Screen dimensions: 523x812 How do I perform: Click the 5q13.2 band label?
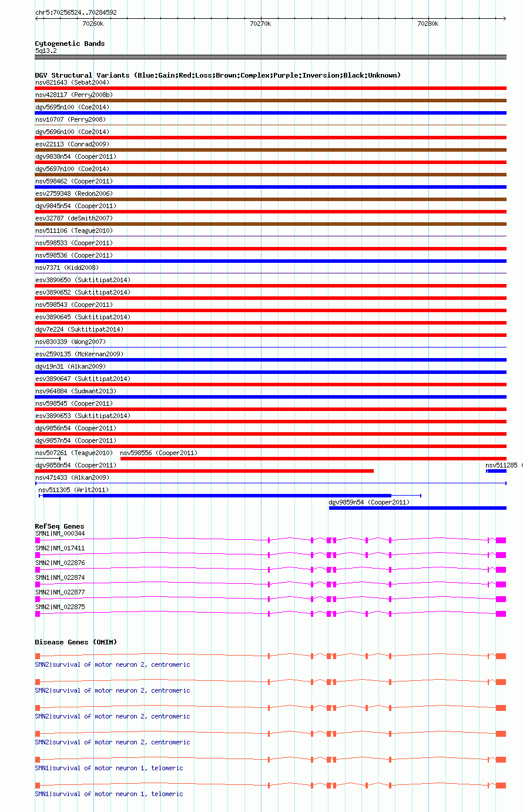[46, 51]
